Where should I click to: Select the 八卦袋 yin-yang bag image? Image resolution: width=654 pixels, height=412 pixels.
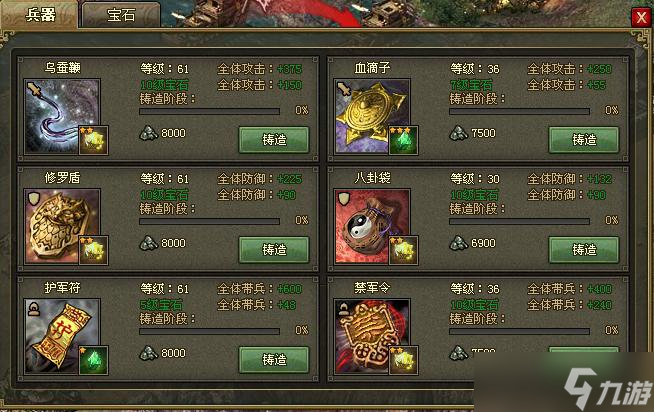tap(372, 226)
